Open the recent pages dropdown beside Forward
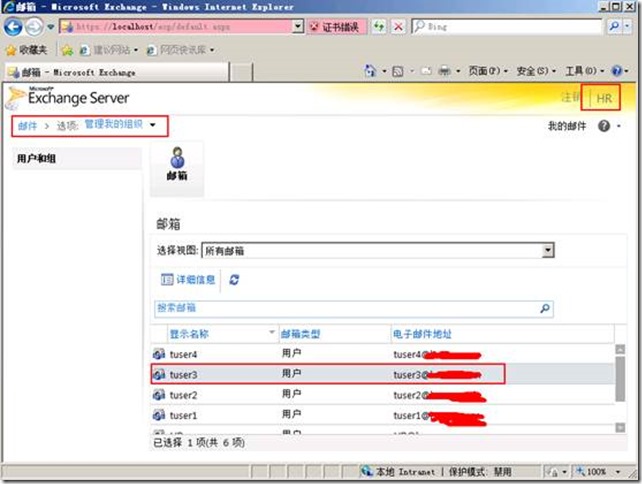This screenshot has width=642, height=484. point(51,27)
